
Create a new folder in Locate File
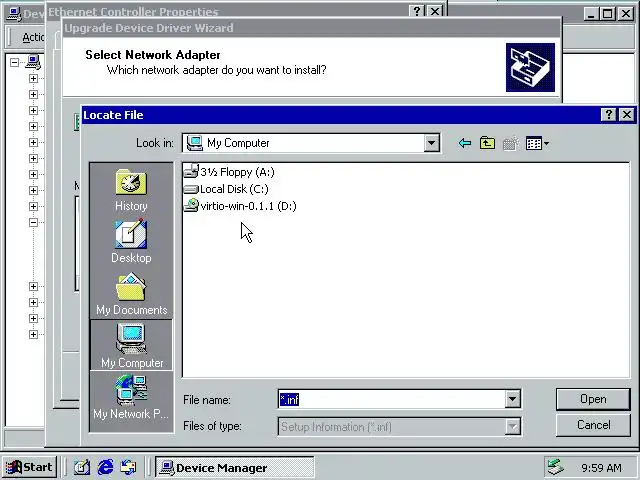click(x=511, y=143)
